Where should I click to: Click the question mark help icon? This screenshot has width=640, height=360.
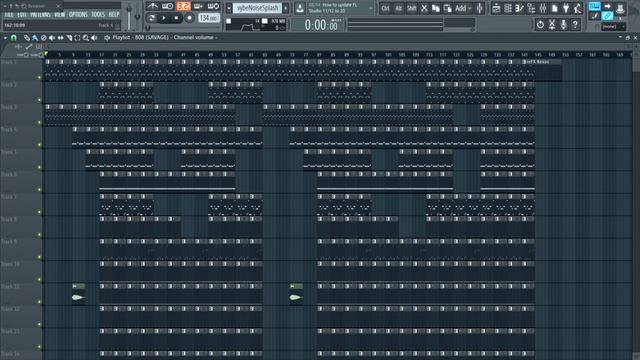(x=575, y=25)
